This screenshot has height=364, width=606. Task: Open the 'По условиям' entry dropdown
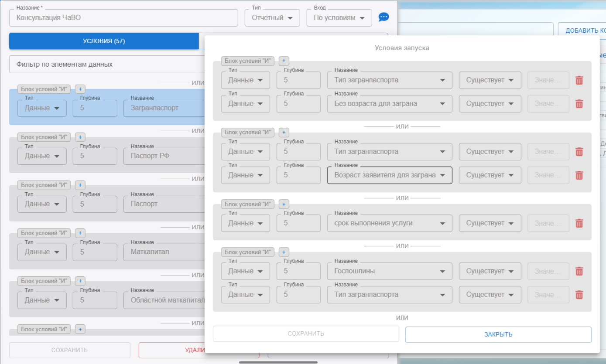tap(339, 18)
